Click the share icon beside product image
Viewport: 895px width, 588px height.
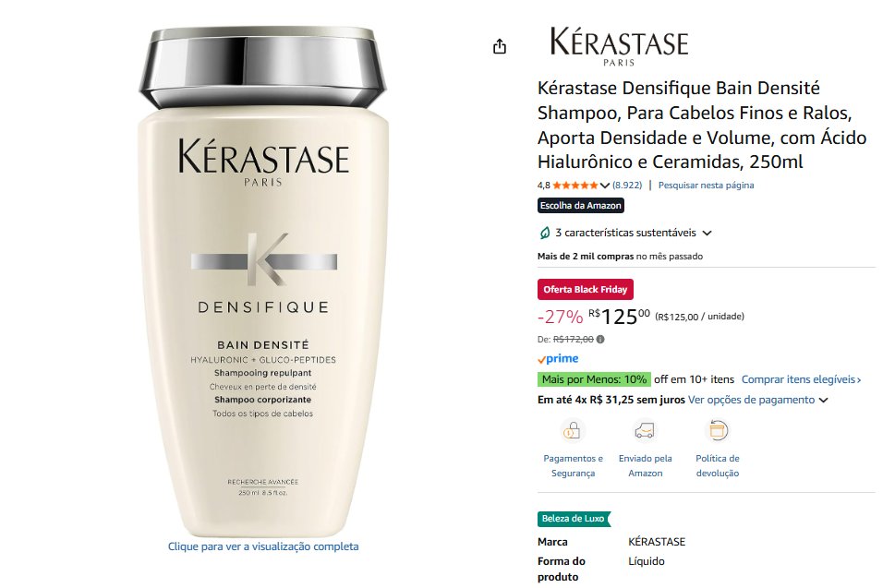(500, 46)
